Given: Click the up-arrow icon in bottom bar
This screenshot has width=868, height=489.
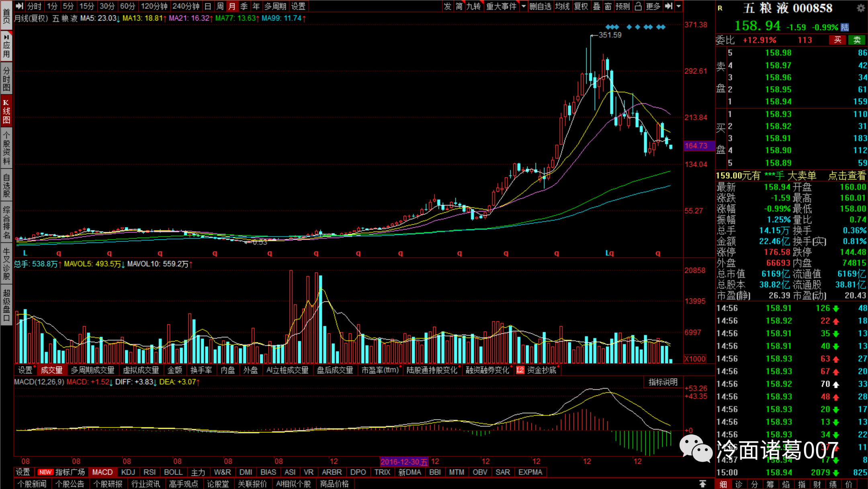Looking at the screenshot, I should 702,484.
